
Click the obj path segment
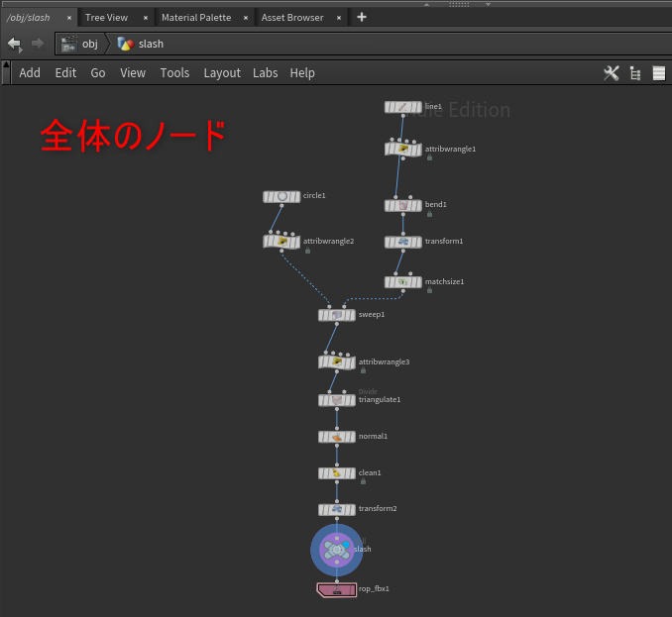pos(80,44)
